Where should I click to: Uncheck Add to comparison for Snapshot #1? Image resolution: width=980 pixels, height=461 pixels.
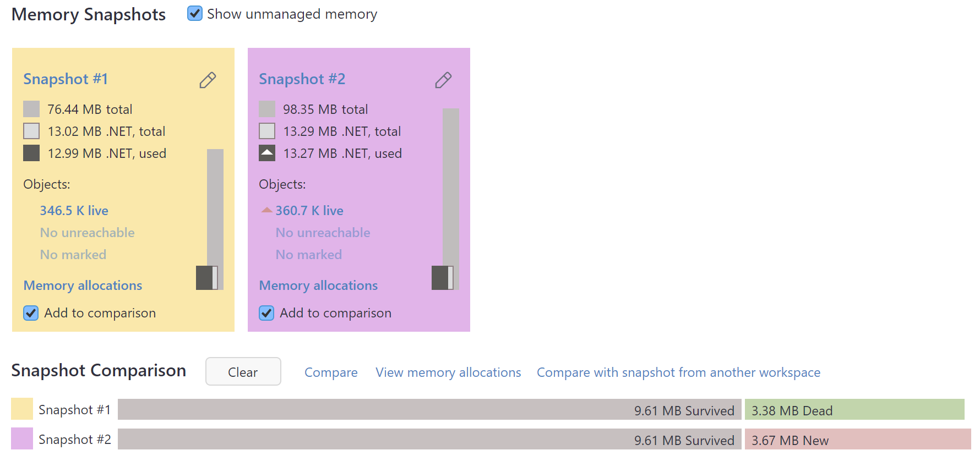30,313
